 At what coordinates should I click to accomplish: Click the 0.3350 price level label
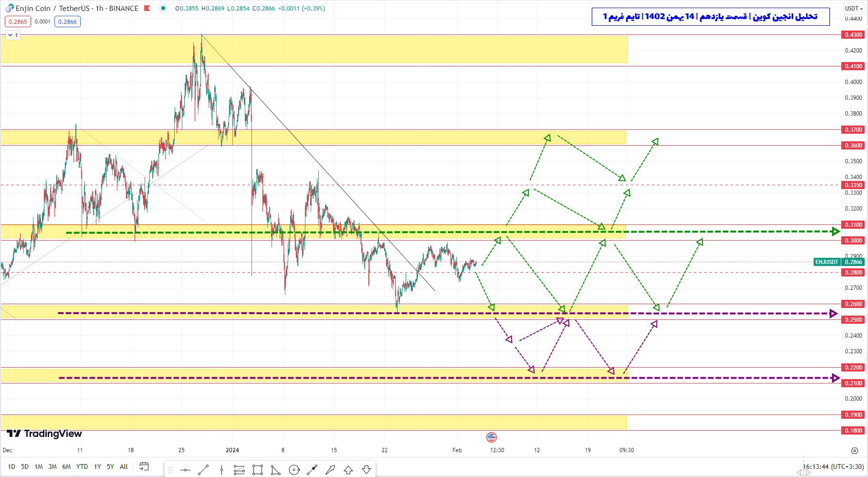[x=854, y=185]
